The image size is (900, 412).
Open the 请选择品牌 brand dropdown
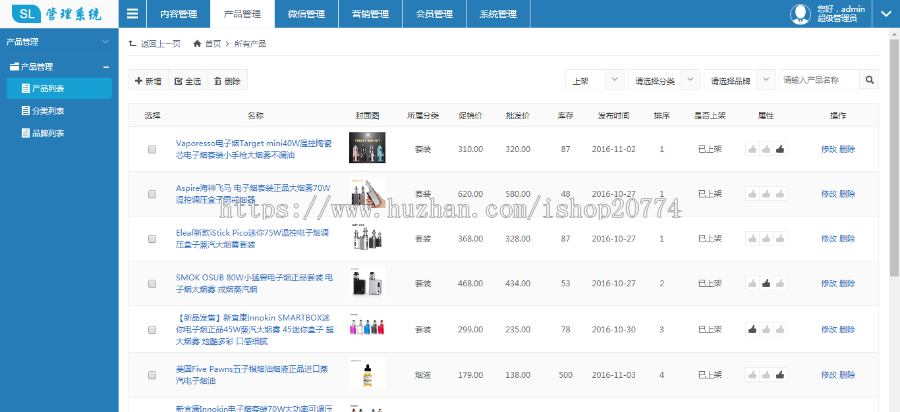pos(740,80)
